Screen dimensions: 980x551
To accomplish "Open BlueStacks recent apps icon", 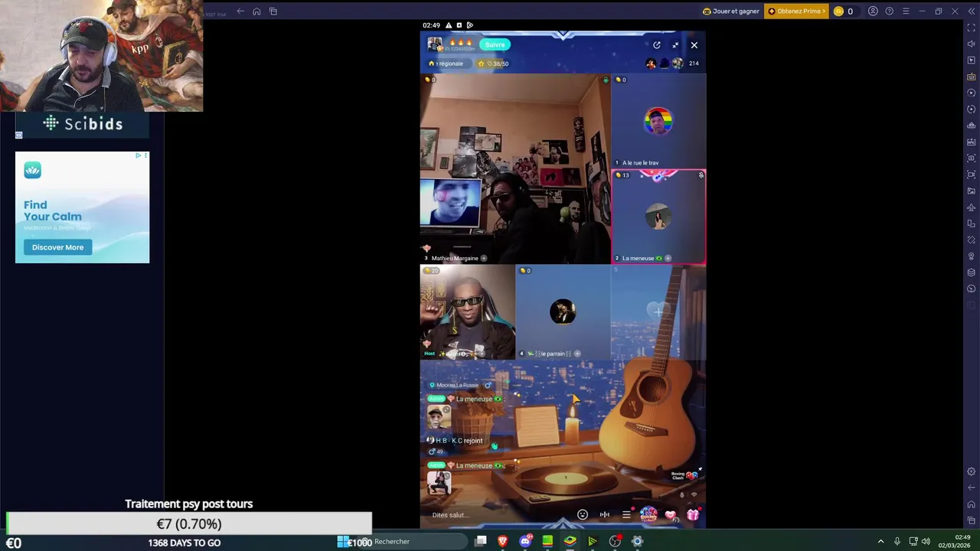I will point(273,11).
